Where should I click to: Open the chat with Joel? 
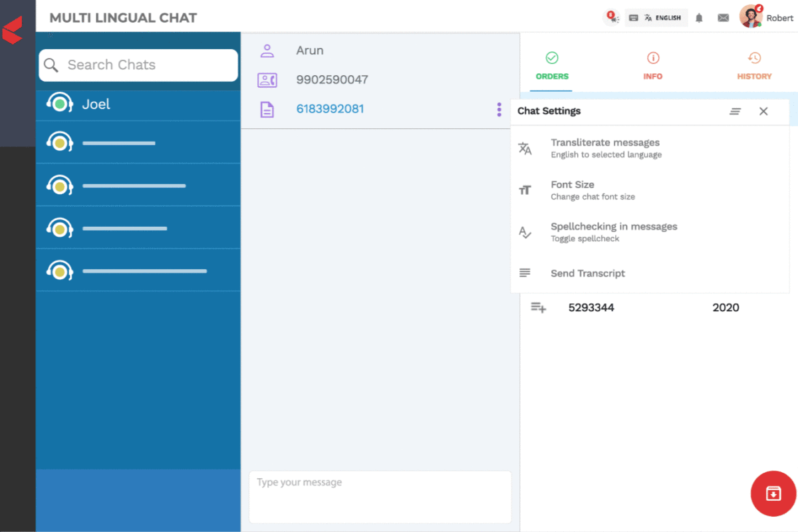[x=138, y=105]
